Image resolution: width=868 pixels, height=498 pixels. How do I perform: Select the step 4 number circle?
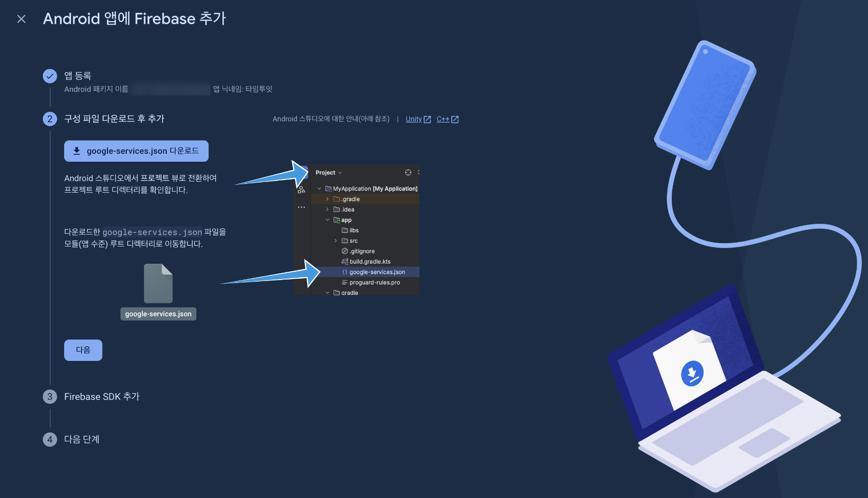coord(50,439)
